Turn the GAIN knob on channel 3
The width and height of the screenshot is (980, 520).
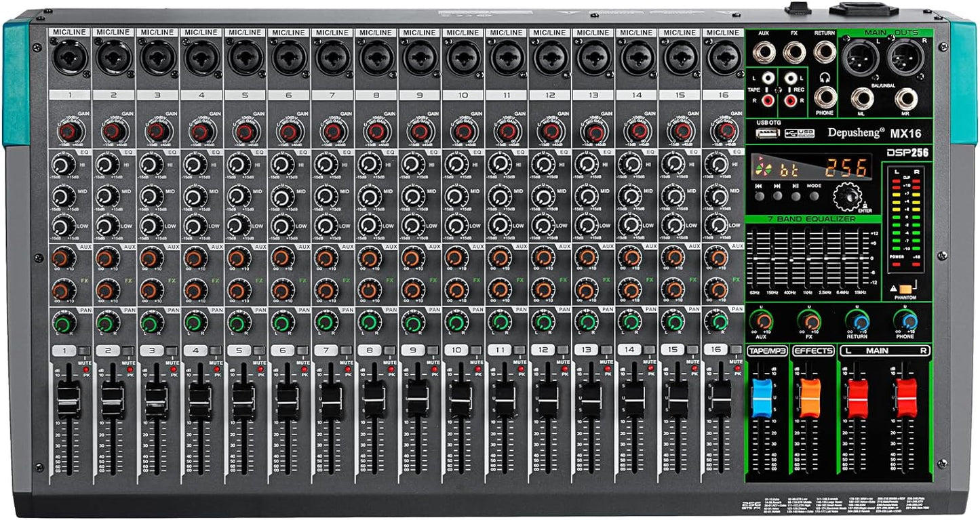pyautogui.click(x=155, y=131)
